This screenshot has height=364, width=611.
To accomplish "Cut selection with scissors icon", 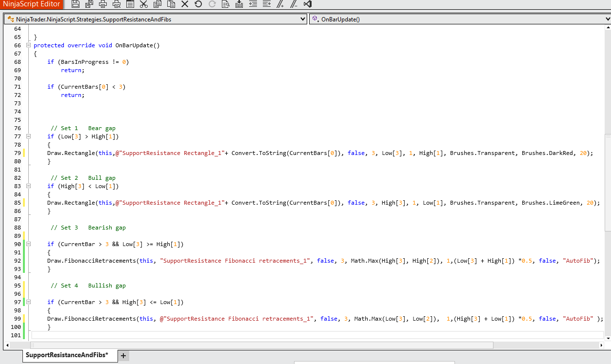I will [143, 4].
